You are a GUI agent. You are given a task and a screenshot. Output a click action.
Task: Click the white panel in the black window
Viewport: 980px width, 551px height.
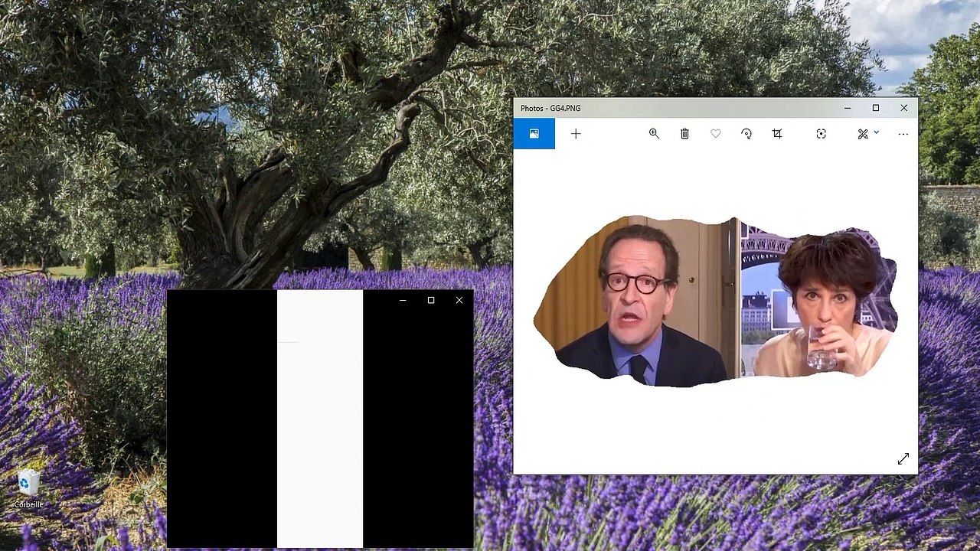point(320,419)
